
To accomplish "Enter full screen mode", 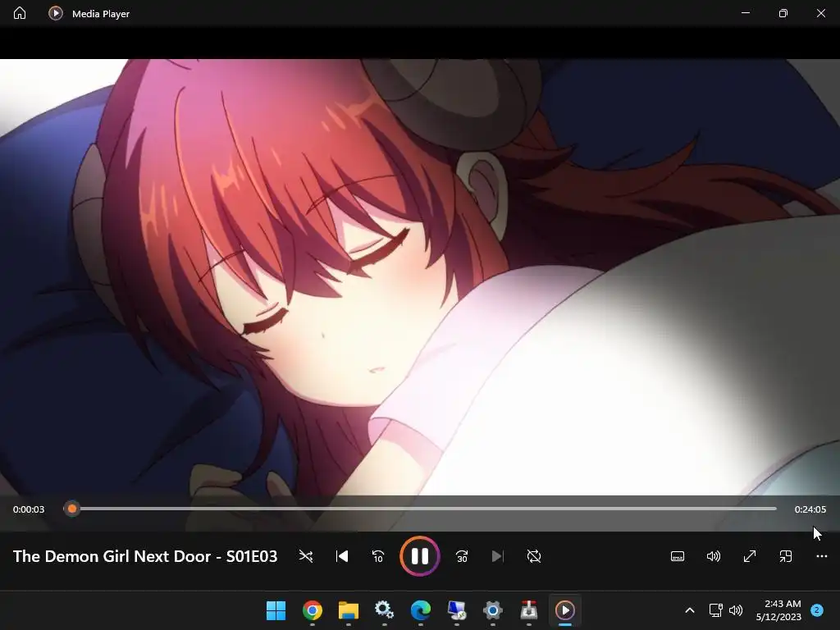I will 750,557.
